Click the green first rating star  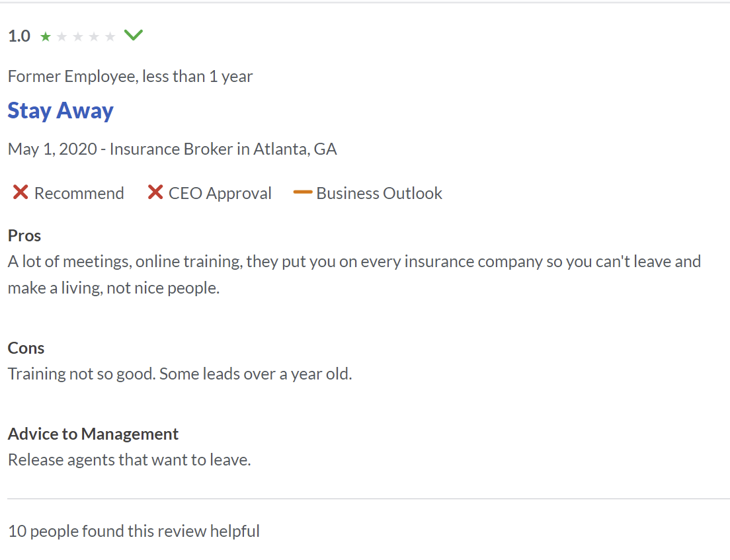click(x=46, y=37)
